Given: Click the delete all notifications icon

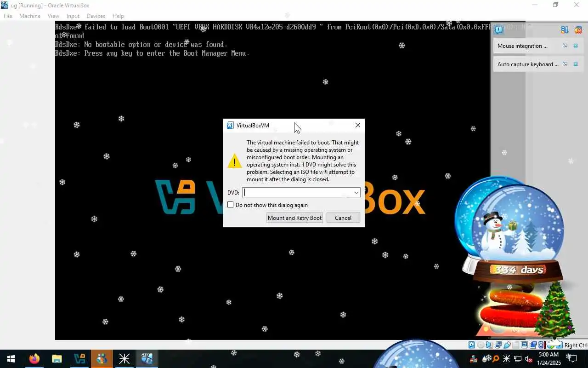Looking at the screenshot, I should tap(578, 30).
